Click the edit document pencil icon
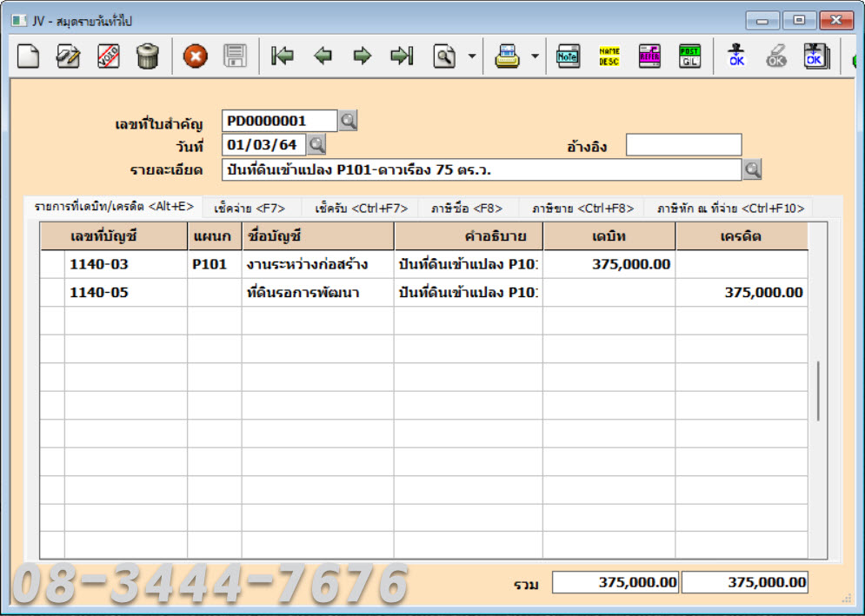865x616 pixels. coord(69,56)
